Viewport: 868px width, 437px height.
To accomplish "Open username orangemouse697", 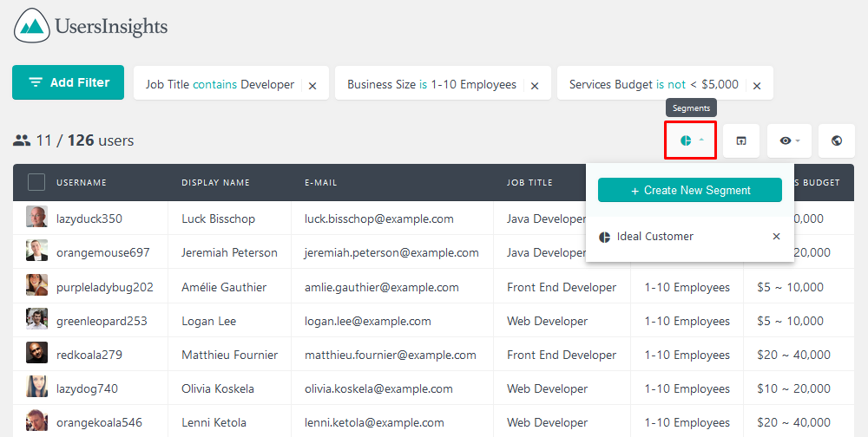I will [103, 253].
